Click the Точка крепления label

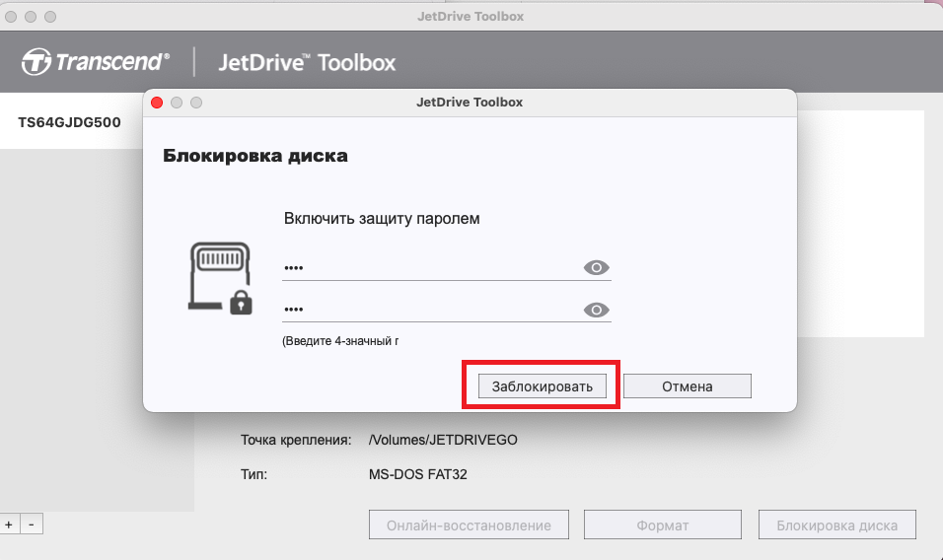tap(296, 440)
